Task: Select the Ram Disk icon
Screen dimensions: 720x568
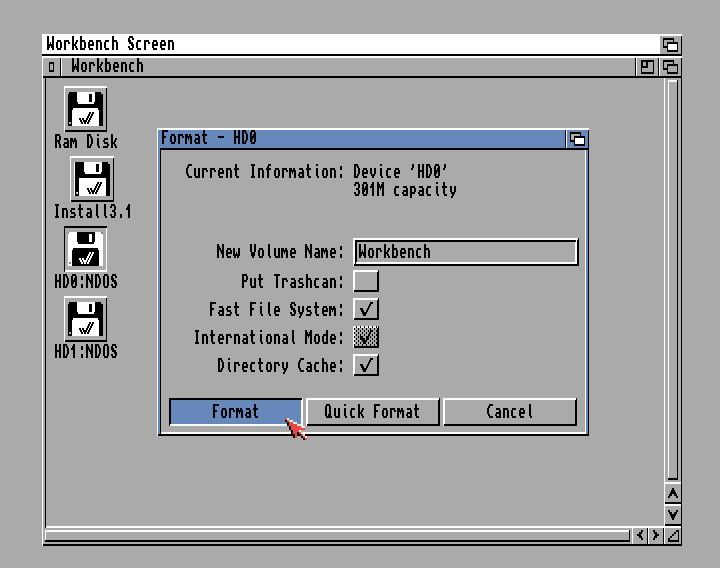Action: 85,109
